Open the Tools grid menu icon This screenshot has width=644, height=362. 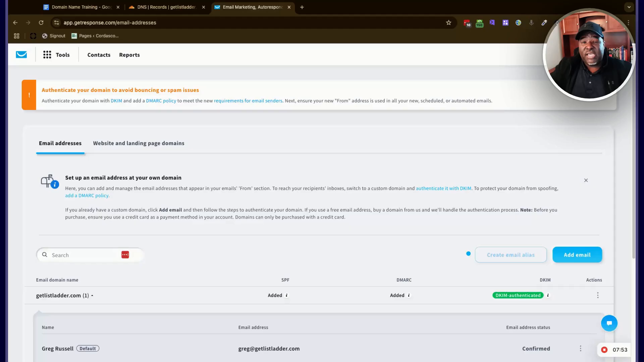47,55
